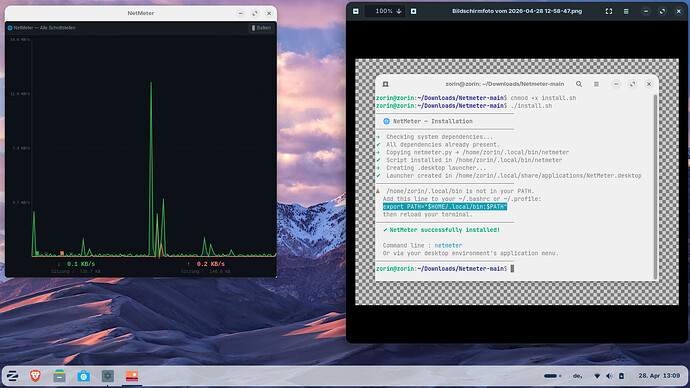Open the network status indicator
The width and height of the screenshot is (690, 388).
click(597, 376)
